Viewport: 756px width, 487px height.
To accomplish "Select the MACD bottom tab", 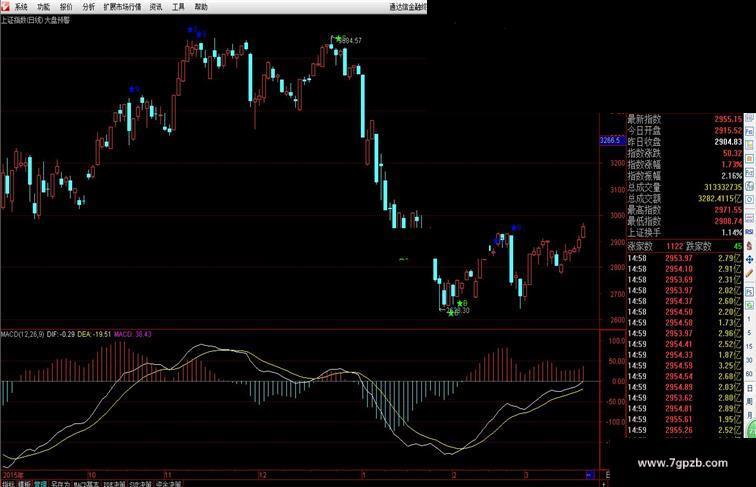I will click(x=86, y=484).
